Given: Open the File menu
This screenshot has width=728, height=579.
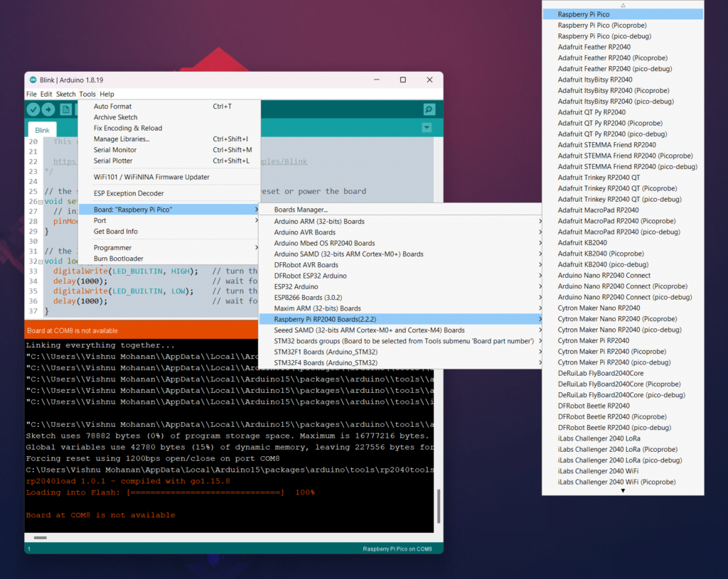Looking at the screenshot, I should pyautogui.click(x=31, y=94).
